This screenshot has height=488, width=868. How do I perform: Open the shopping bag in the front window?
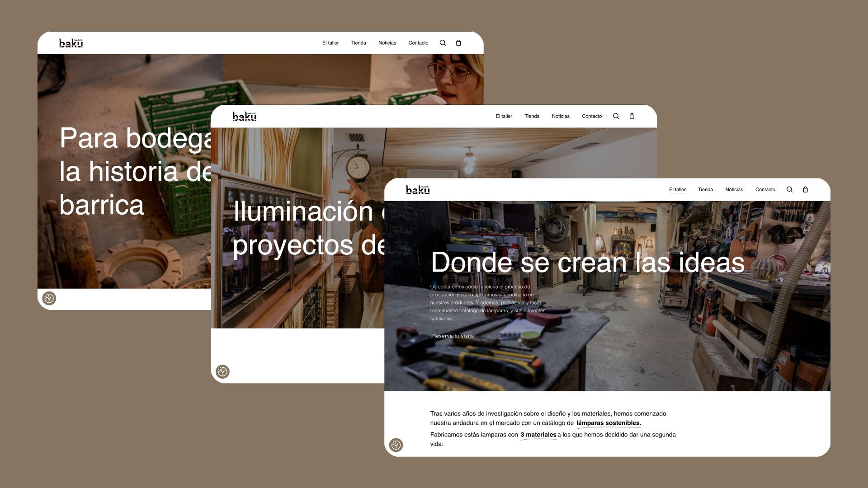pyautogui.click(x=805, y=190)
